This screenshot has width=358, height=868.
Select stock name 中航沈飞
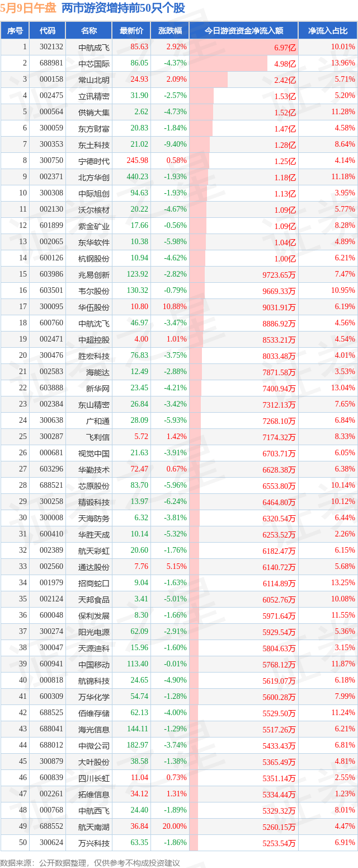(x=94, y=323)
